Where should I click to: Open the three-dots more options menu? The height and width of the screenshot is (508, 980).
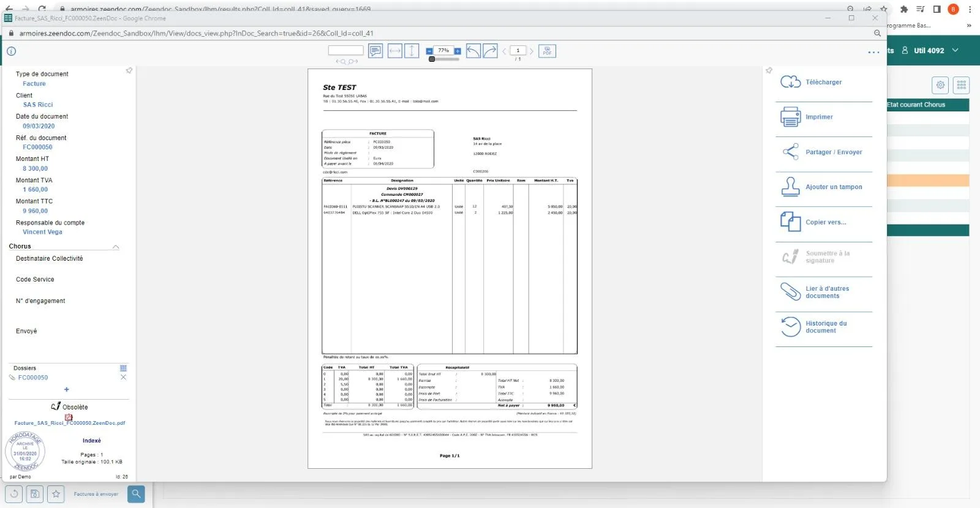pyautogui.click(x=873, y=53)
